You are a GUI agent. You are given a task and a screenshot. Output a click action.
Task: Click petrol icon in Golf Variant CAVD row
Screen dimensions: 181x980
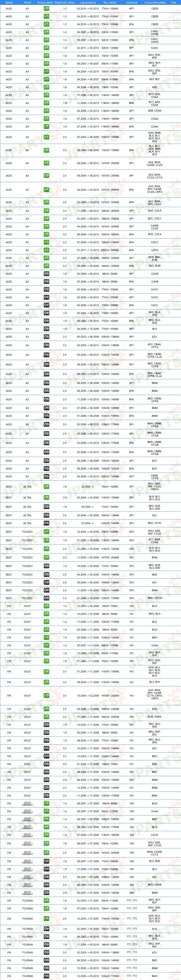[x=46, y=835]
